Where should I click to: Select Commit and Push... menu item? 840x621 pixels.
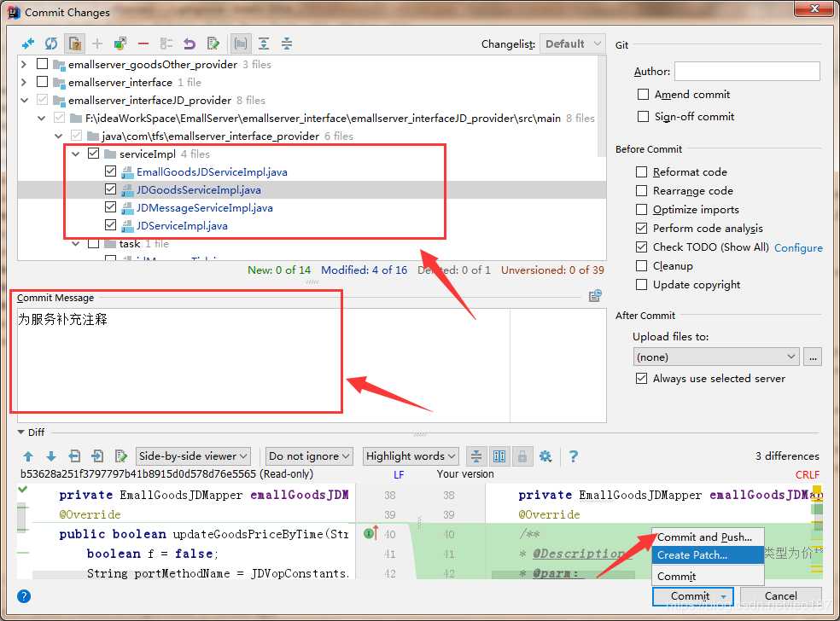[x=707, y=537]
